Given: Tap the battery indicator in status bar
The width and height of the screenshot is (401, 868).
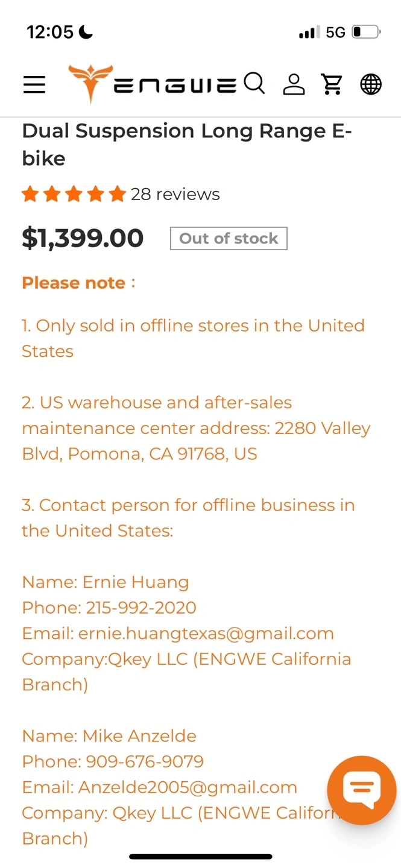Looking at the screenshot, I should point(366,32).
